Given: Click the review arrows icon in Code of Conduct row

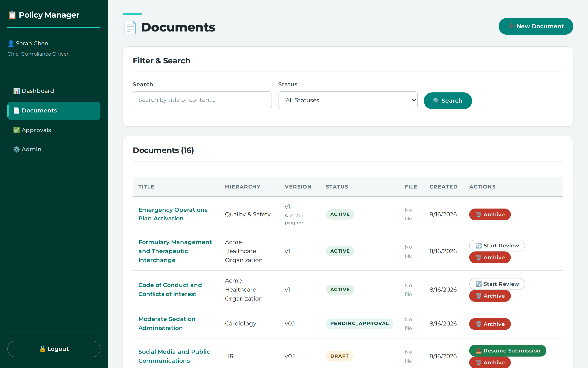Looking at the screenshot, I should (478, 284).
